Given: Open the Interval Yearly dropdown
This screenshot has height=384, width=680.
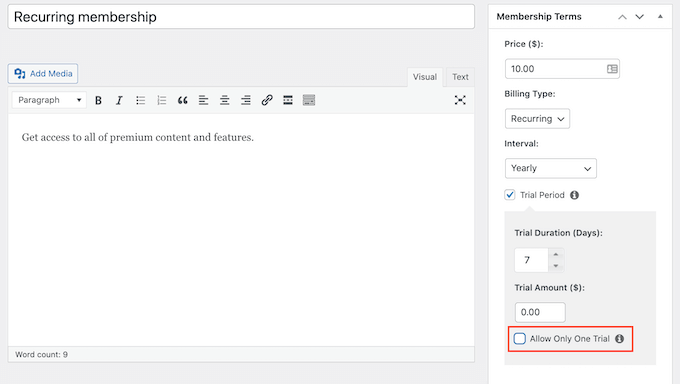Looking at the screenshot, I should point(551,168).
